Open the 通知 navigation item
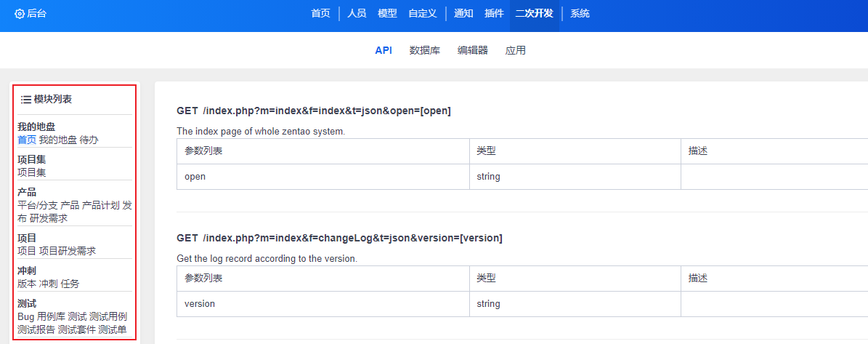 coord(463,13)
